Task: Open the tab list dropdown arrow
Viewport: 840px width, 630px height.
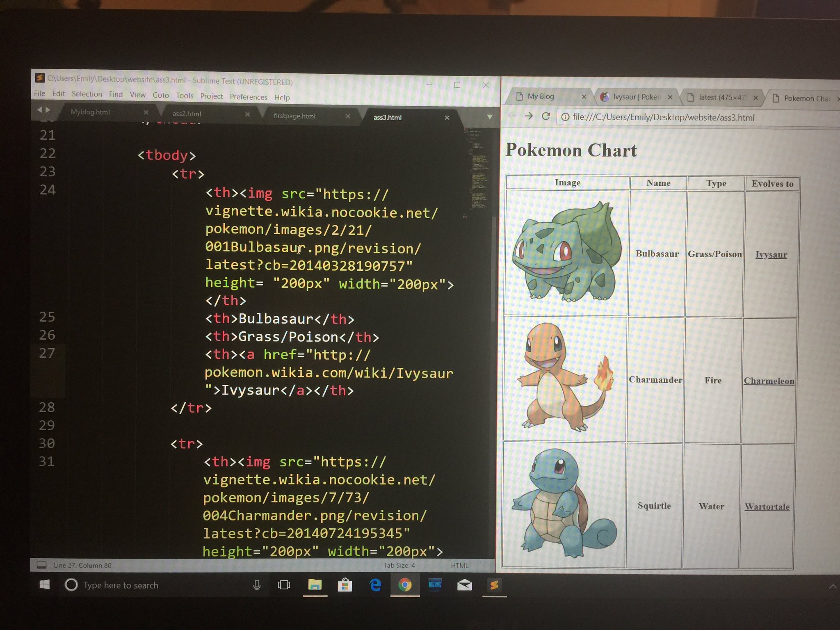Action: click(x=489, y=117)
